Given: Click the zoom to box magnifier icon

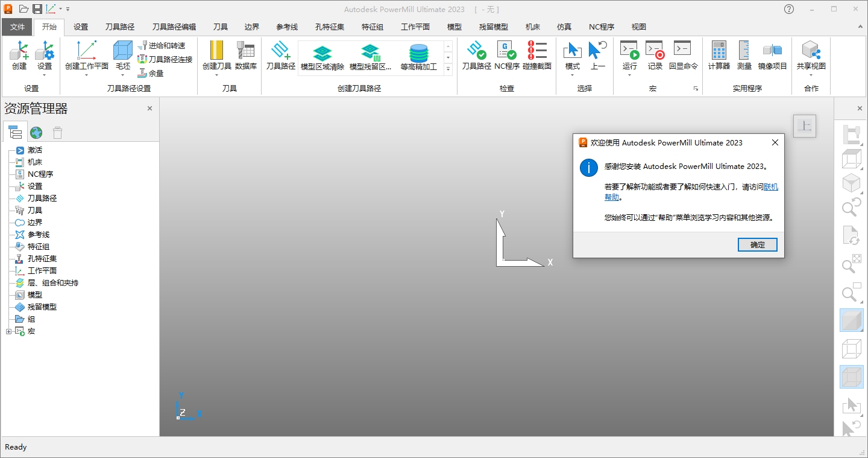Looking at the screenshot, I should point(852,292).
